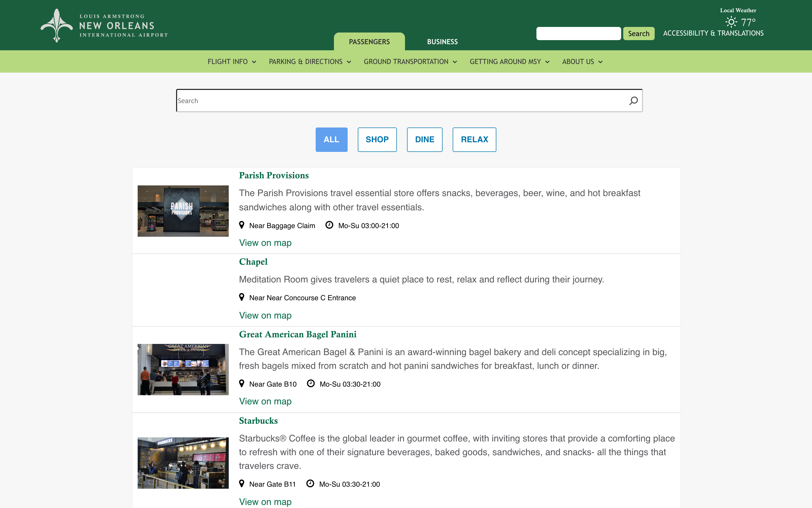
Task: Click the sun weather icon
Action: [731, 22]
